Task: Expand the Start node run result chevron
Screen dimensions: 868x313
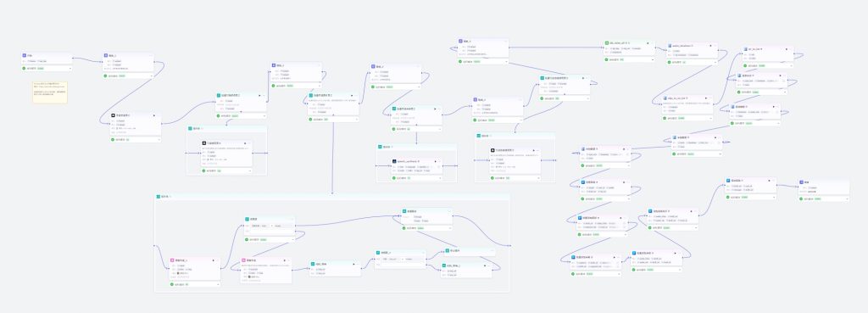Action: point(70,68)
